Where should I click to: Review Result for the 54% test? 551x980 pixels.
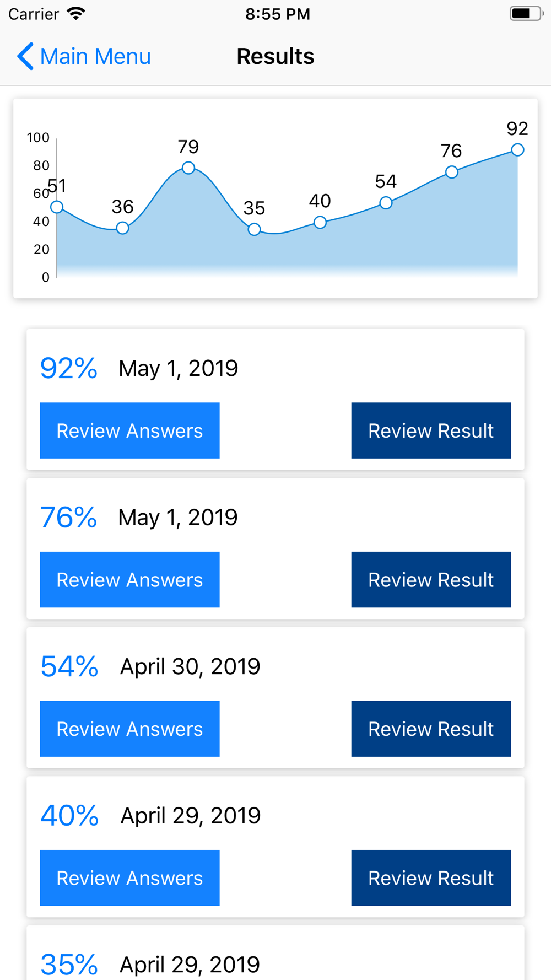click(431, 729)
